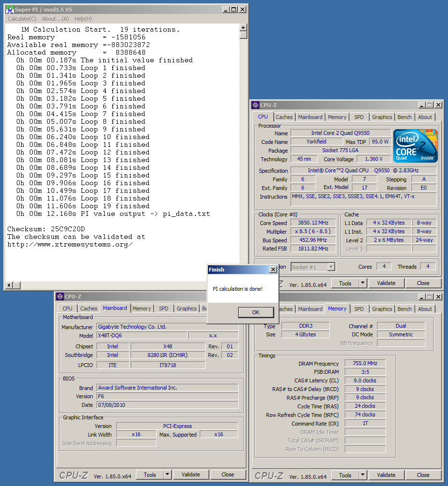Click the Super PI vertical scrollbar thumb

tap(243, 35)
